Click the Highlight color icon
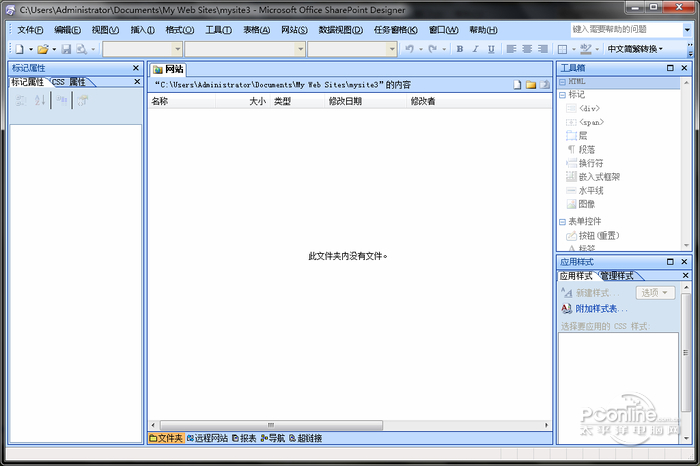This screenshot has width=700, height=466. (x=586, y=49)
